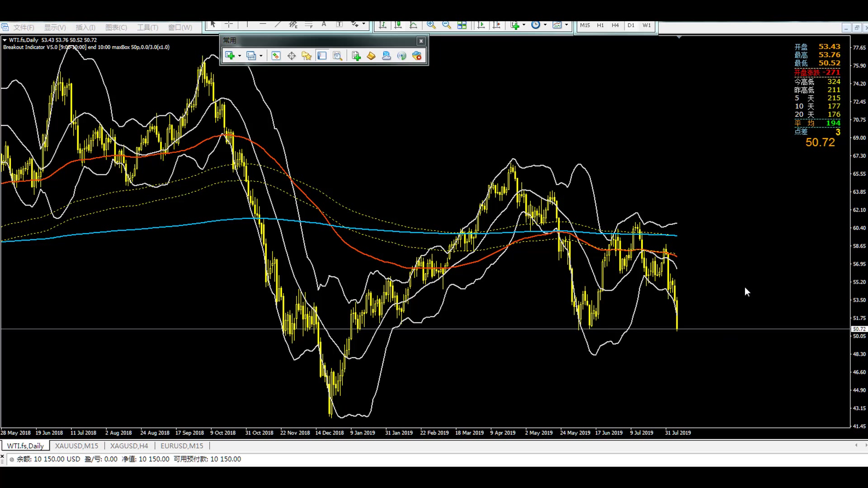Image resolution: width=868 pixels, height=488 pixels.
Task: Open Market Watch window
Action: click(x=276, y=56)
